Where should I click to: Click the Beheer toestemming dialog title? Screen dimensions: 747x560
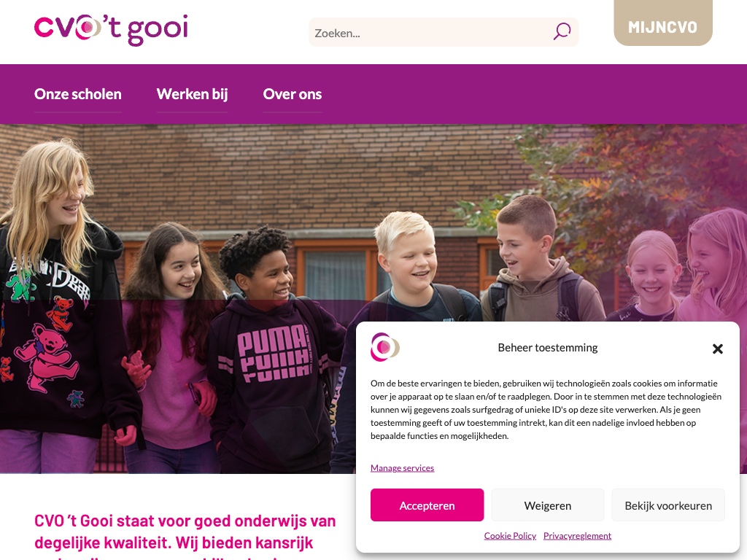(x=547, y=348)
